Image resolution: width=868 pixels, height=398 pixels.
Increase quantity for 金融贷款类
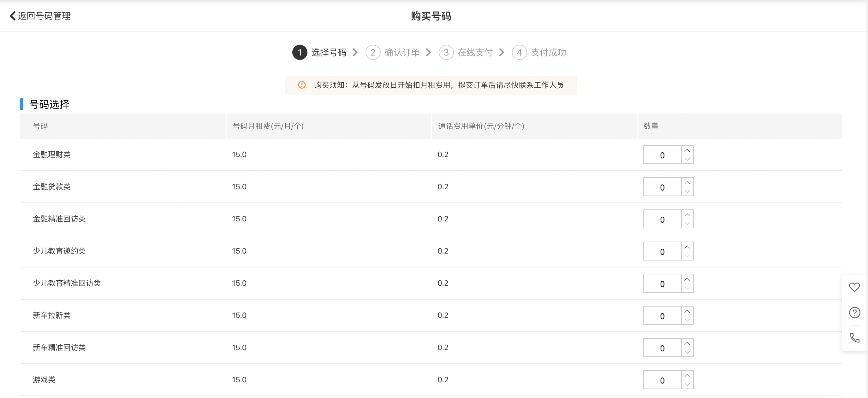687,183
